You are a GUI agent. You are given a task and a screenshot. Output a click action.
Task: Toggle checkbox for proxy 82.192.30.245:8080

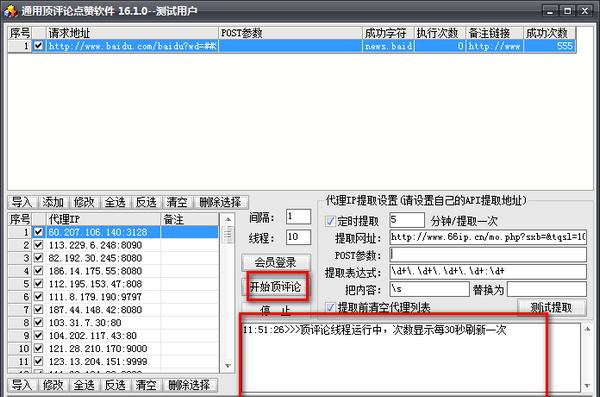pos(38,258)
